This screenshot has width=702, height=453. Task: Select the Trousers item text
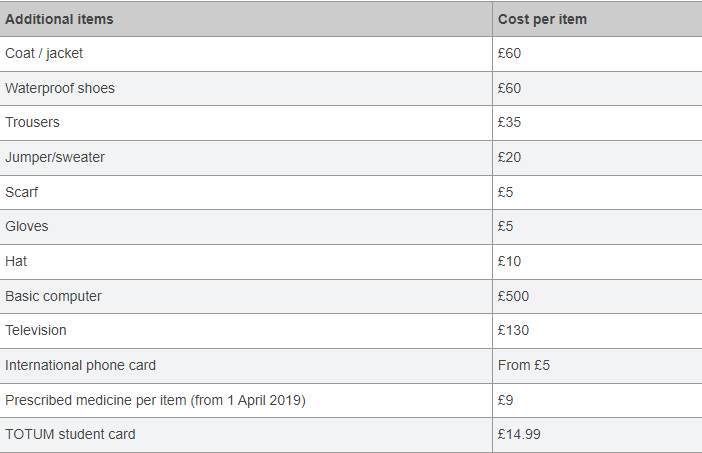tap(32, 122)
